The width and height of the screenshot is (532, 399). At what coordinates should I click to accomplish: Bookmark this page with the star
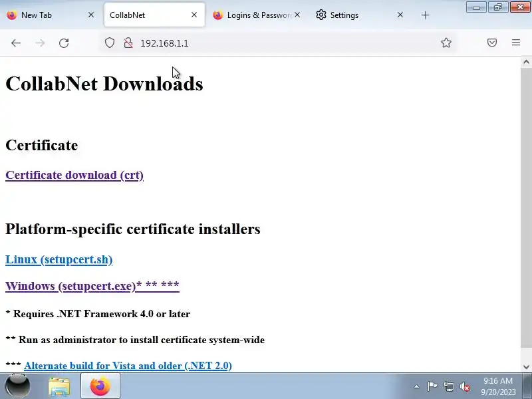point(446,43)
